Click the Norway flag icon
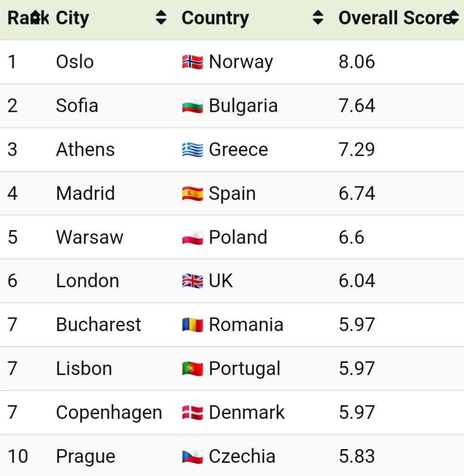The image size is (464, 476). tap(192, 62)
